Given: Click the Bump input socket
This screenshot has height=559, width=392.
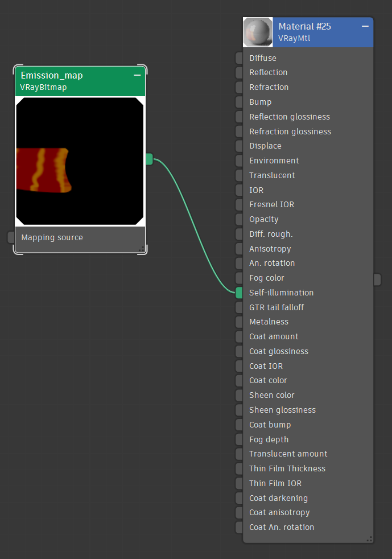Looking at the screenshot, I should (239, 102).
